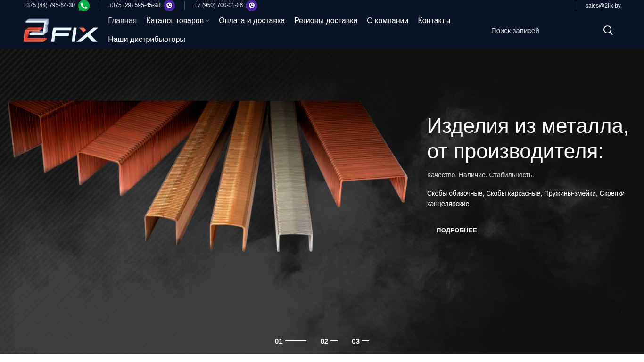Focus the Поиск записей search field
Viewport: 644px width, 362px height.
pos(542,31)
